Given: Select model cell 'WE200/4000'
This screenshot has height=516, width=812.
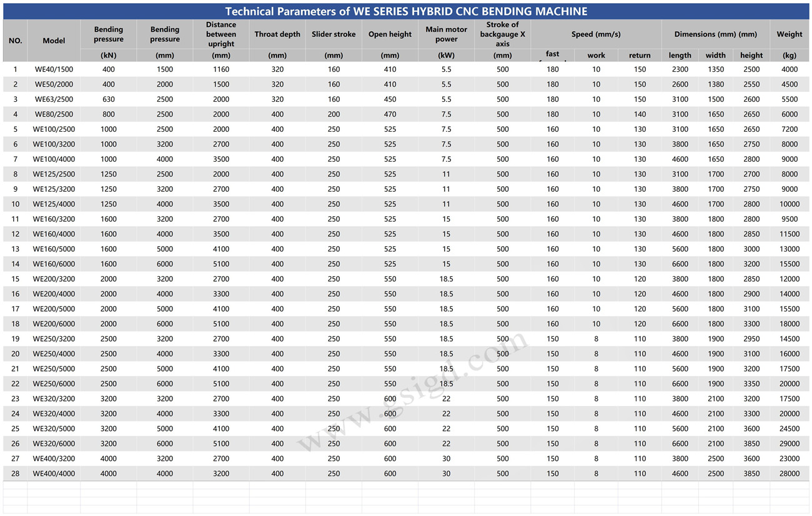Looking at the screenshot, I should 54,294.
